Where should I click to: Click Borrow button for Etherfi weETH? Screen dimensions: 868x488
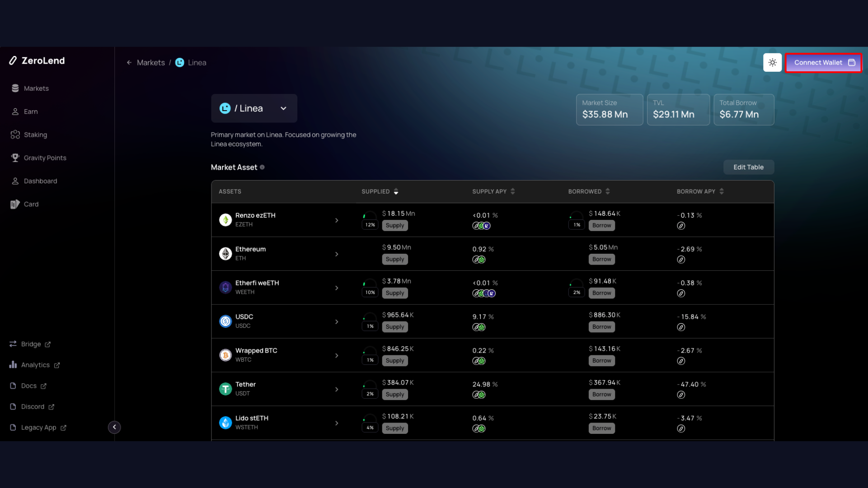[601, 293]
